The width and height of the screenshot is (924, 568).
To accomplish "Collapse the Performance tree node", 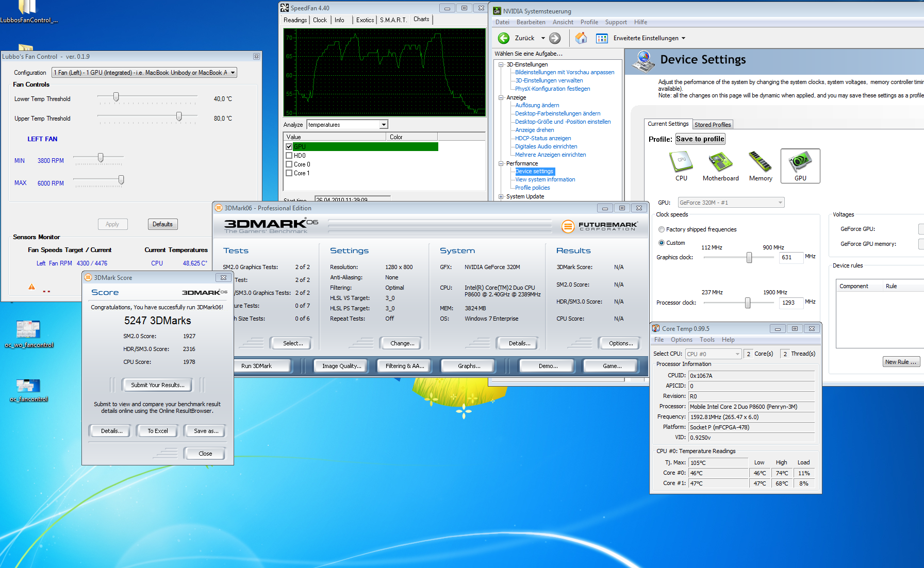I will tap(501, 163).
